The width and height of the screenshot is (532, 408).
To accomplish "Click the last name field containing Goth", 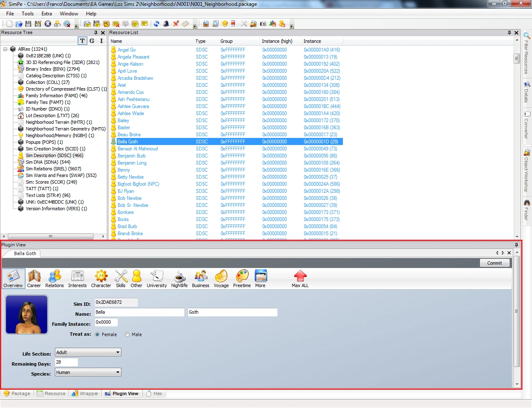I will point(233,312).
